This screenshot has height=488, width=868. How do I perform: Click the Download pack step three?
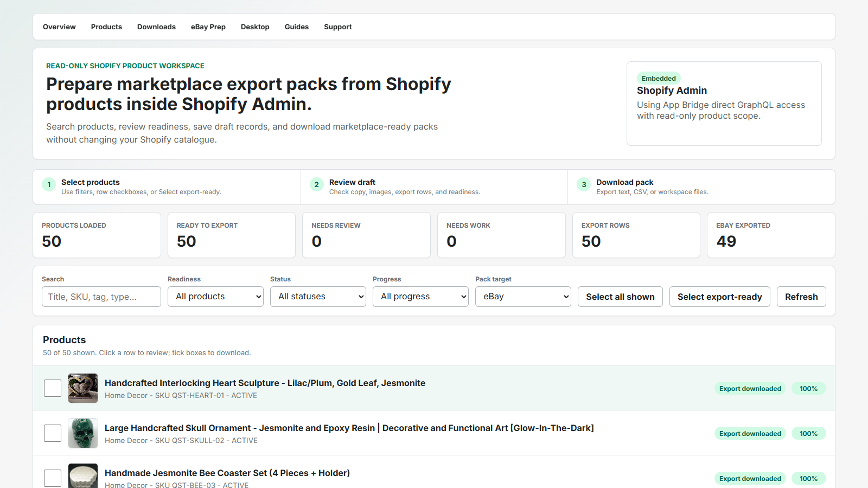click(x=701, y=187)
